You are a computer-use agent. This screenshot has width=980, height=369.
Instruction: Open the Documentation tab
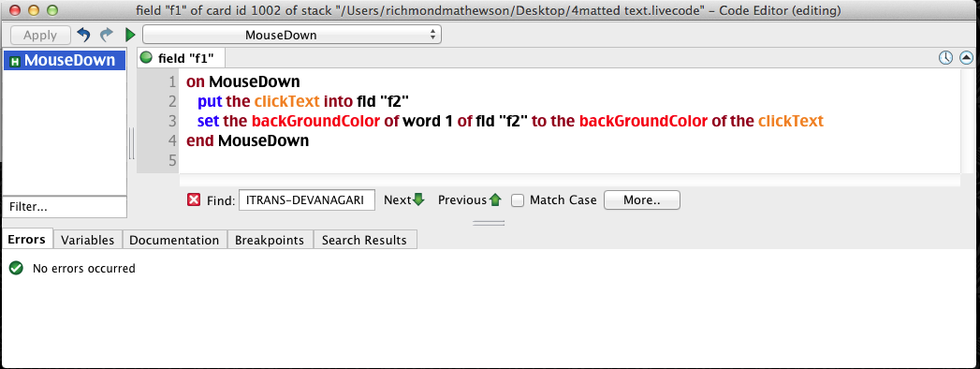[174, 240]
